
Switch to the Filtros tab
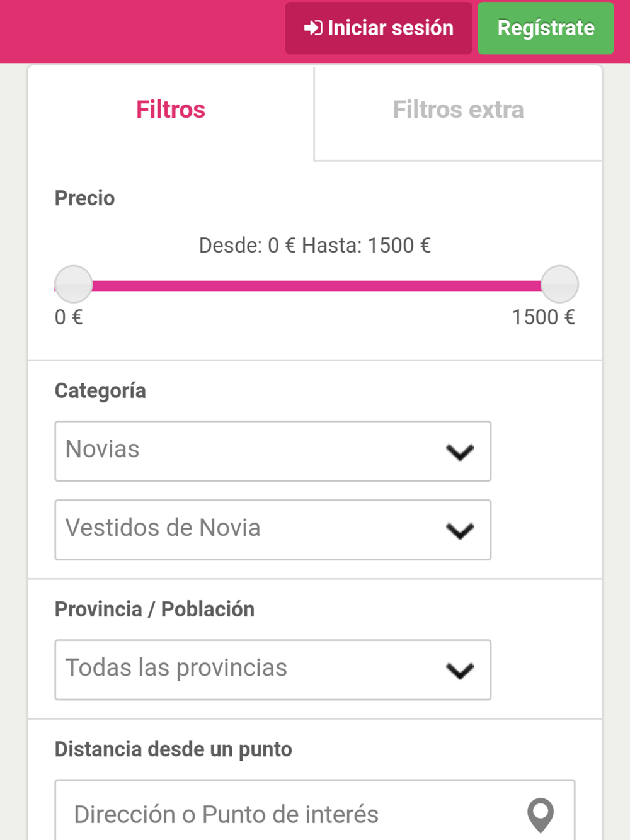[171, 110]
